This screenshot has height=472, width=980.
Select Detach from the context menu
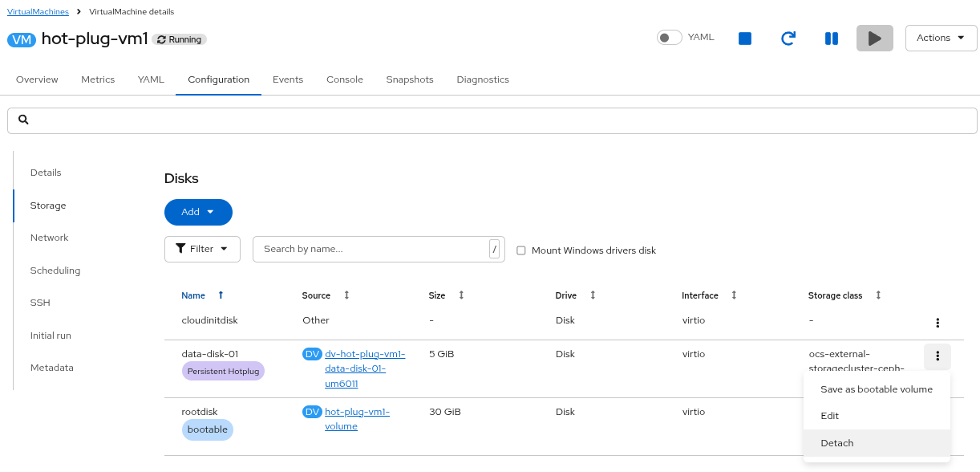pos(837,443)
